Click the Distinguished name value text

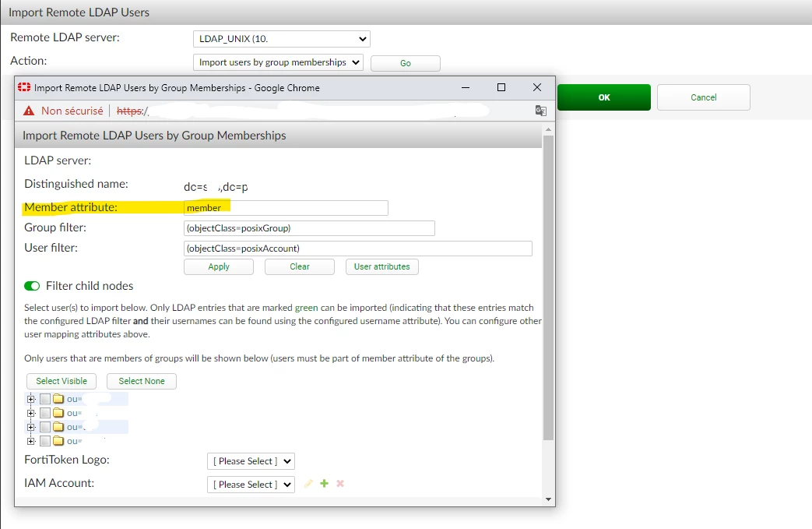coord(216,187)
